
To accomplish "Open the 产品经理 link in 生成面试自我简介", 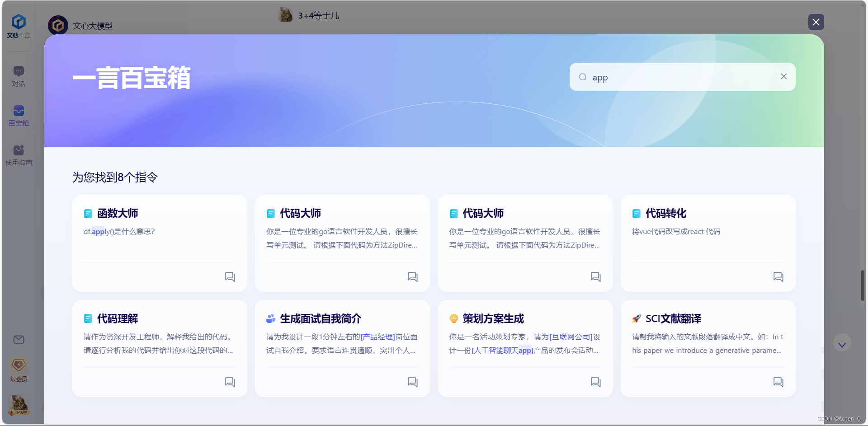I will click(377, 337).
